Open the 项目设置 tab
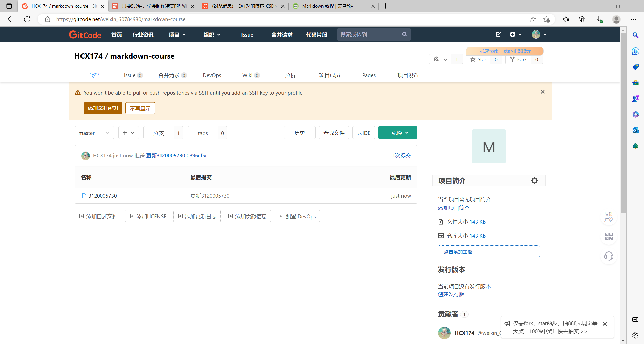 pos(408,75)
